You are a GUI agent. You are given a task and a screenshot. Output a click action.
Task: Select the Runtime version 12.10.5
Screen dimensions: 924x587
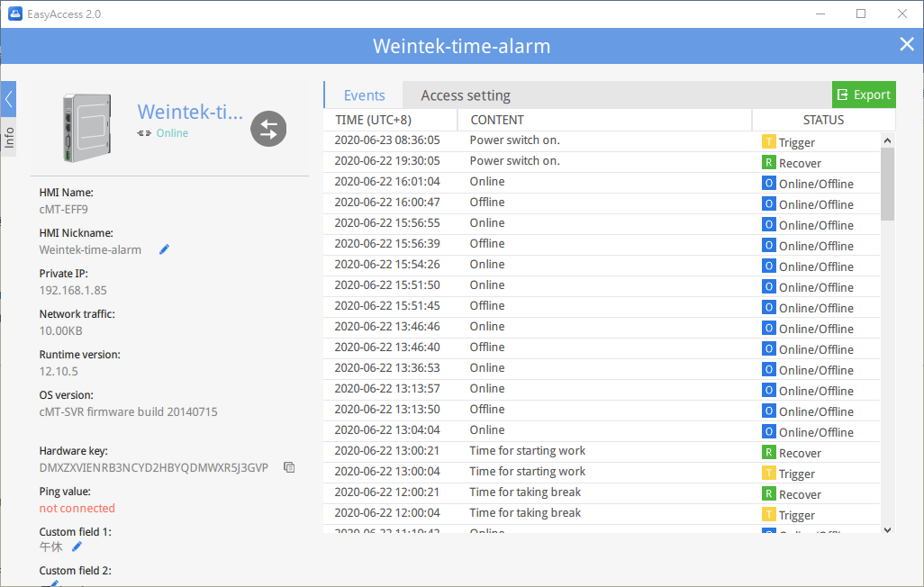[59, 372]
